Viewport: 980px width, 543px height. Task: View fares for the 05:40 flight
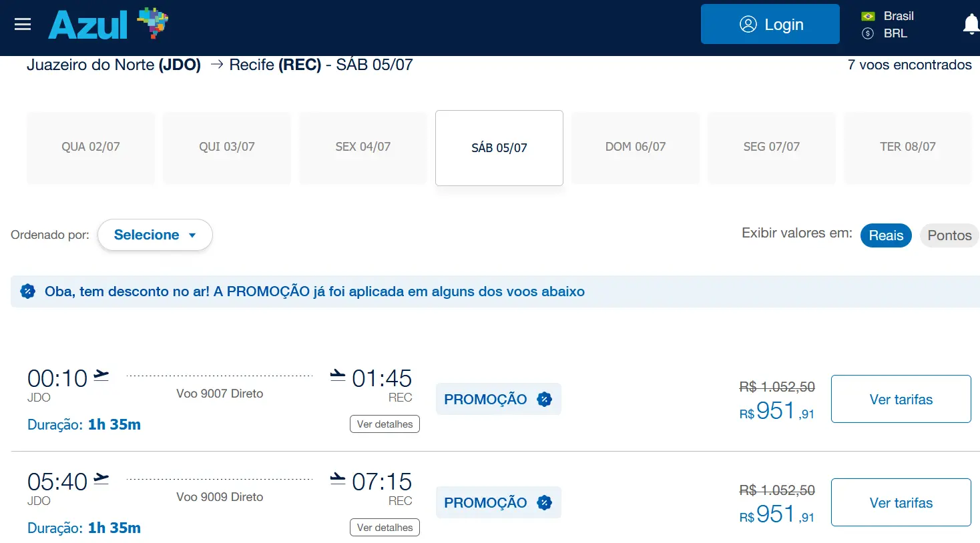pos(901,502)
